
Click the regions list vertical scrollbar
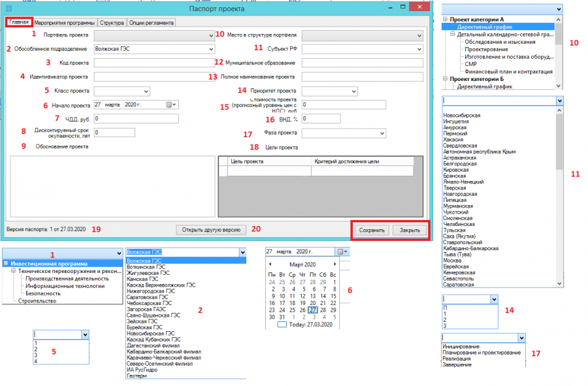tap(559, 197)
